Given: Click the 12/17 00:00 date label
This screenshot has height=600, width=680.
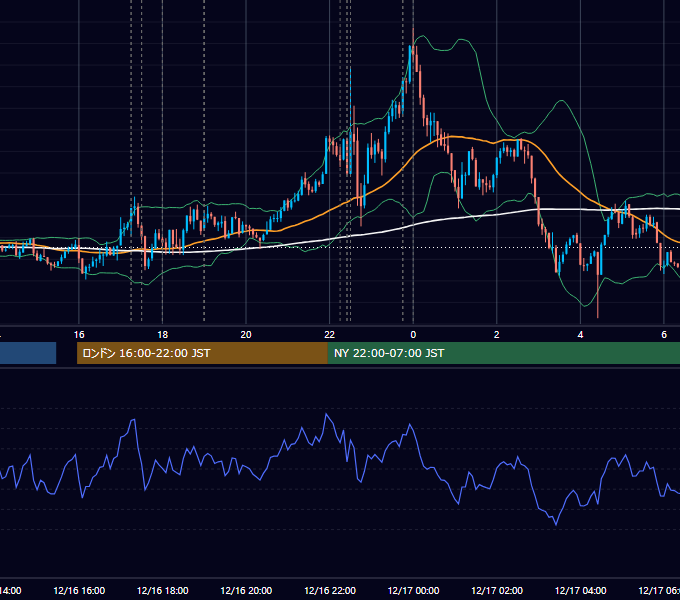Looking at the screenshot, I should pos(413,590).
